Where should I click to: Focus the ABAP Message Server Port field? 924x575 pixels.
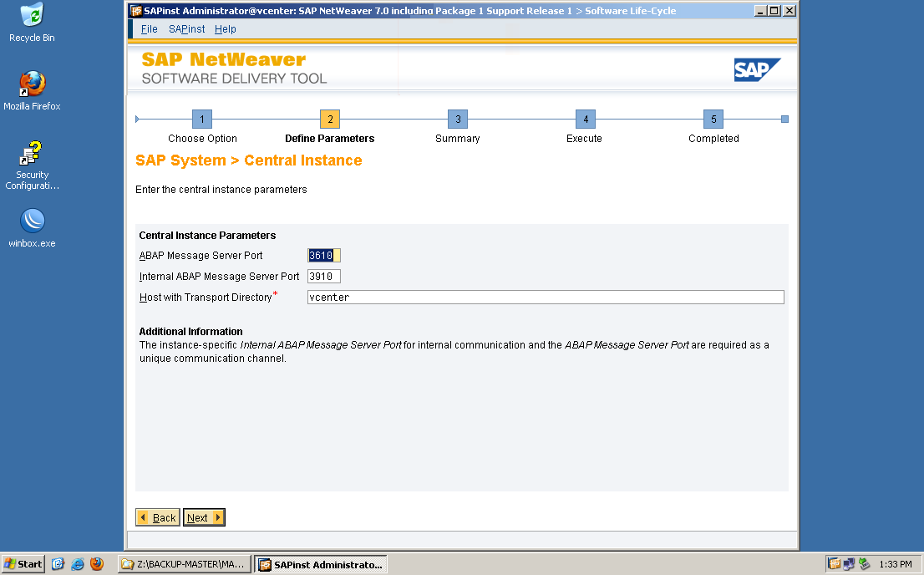pyautogui.click(x=324, y=256)
